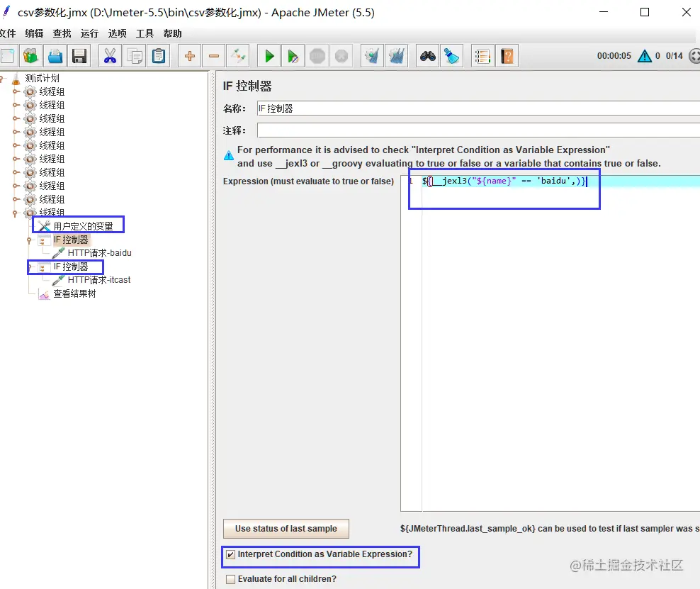
Task: Save the test plan with floppy icon
Action: pyautogui.click(x=79, y=56)
